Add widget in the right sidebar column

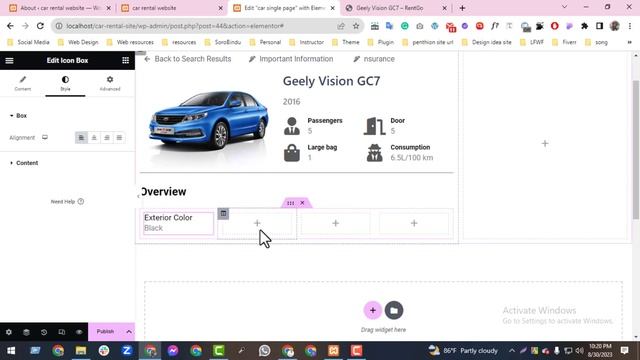point(545,144)
